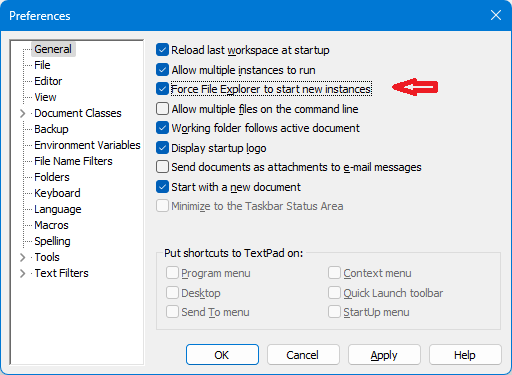Toggle Start with a new document checkbox

[x=162, y=187]
